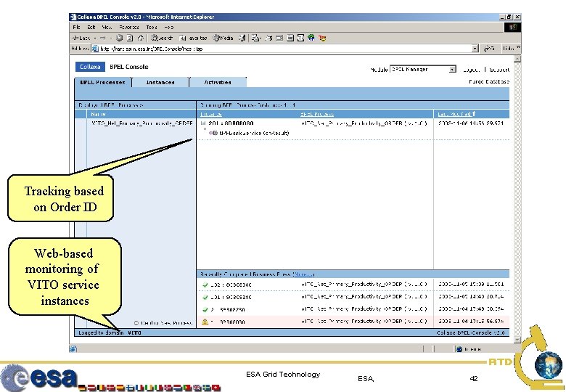Click in the browser address URL field
The image size is (566, 392).
285,49
